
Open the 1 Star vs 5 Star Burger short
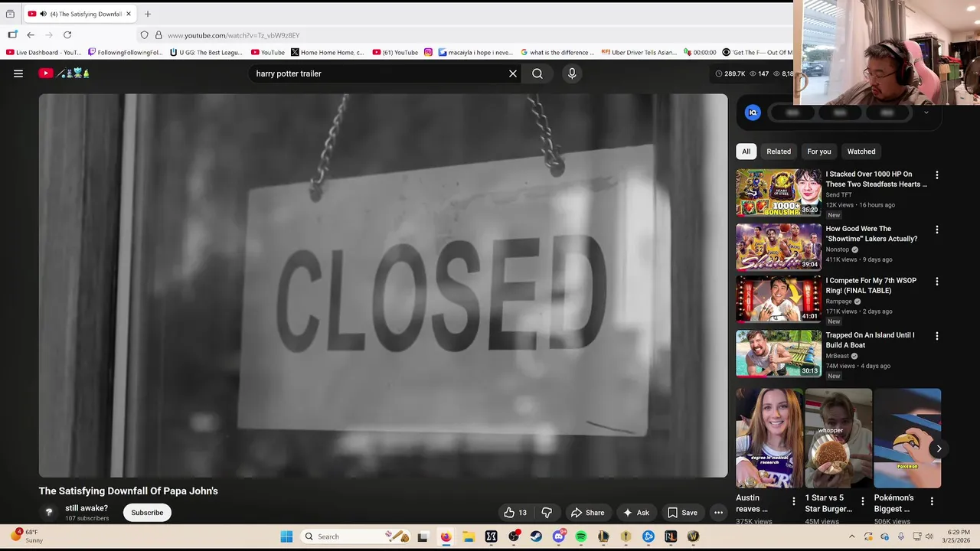point(838,439)
